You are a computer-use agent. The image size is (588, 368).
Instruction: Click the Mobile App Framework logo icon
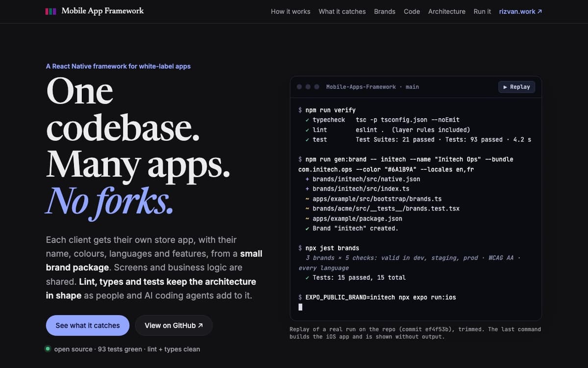coord(50,11)
